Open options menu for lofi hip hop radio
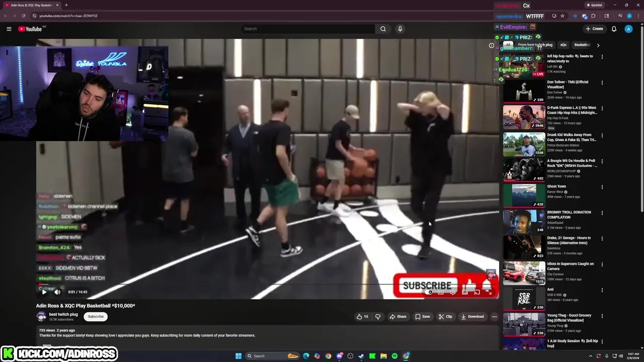Screen dimensions: 644x362 pyautogui.click(x=602, y=57)
